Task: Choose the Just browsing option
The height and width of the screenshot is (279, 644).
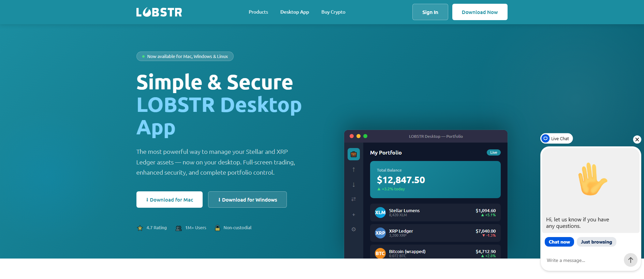Action: 596,242
